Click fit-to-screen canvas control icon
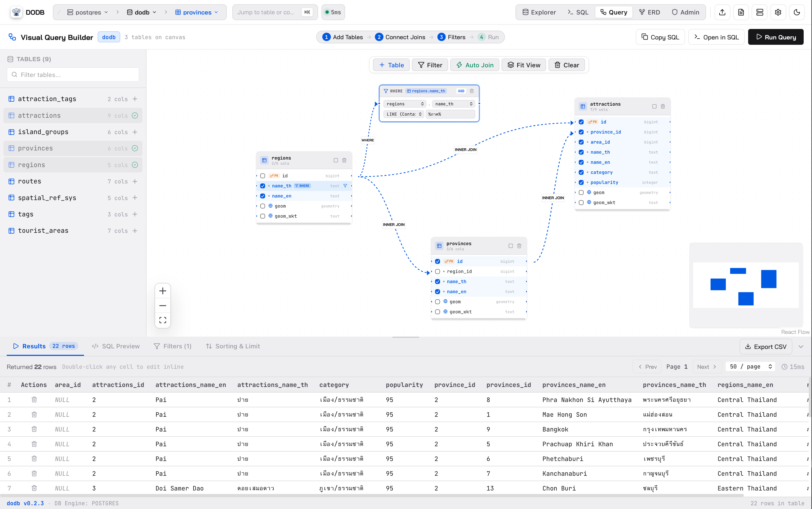 click(x=163, y=320)
